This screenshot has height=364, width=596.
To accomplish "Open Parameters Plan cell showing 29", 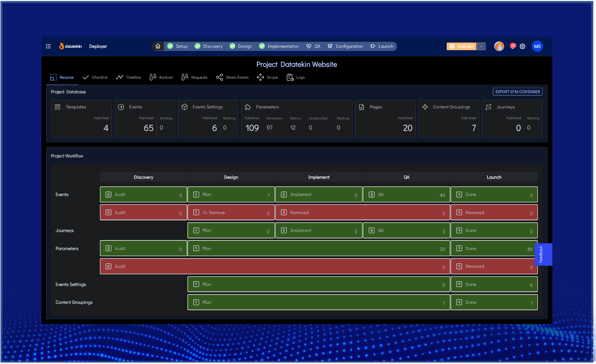I will 319,248.
